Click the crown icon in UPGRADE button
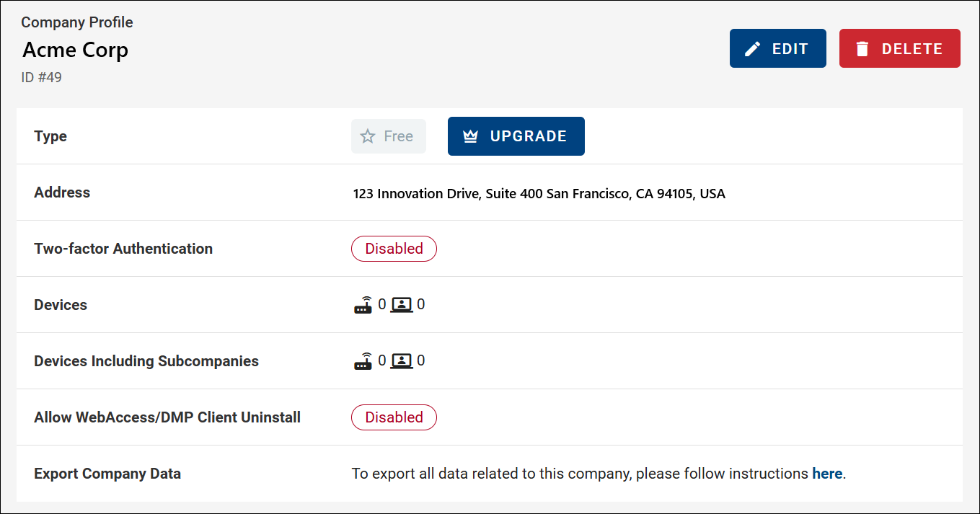 (x=471, y=136)
